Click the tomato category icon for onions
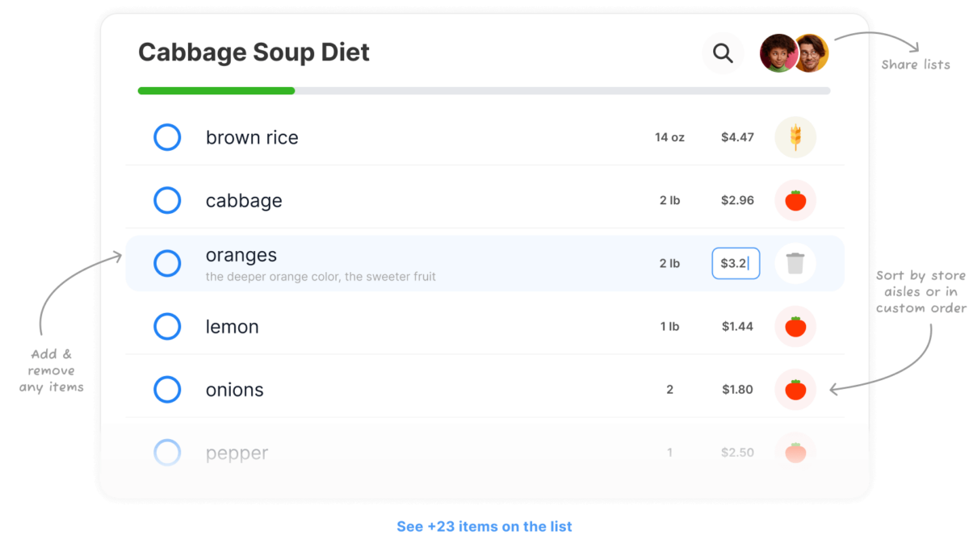This screenshot has height=560, width=969. coord(795,390)
